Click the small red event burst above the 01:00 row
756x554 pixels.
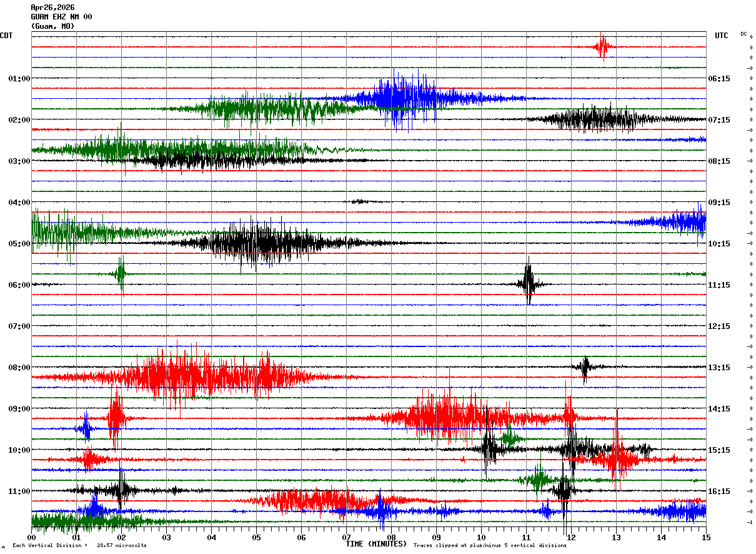[x=603, y=47]
